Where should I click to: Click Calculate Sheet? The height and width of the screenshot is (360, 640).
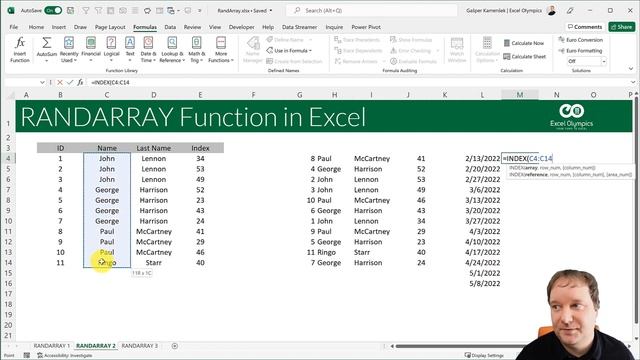524,56
